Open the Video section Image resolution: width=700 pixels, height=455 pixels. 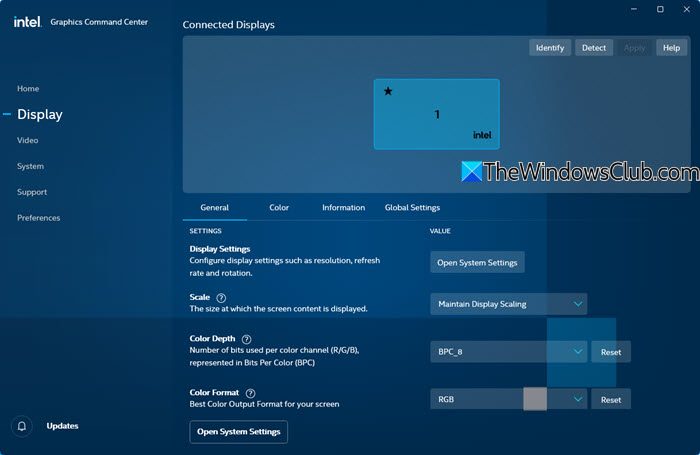(x=27, y=140)
